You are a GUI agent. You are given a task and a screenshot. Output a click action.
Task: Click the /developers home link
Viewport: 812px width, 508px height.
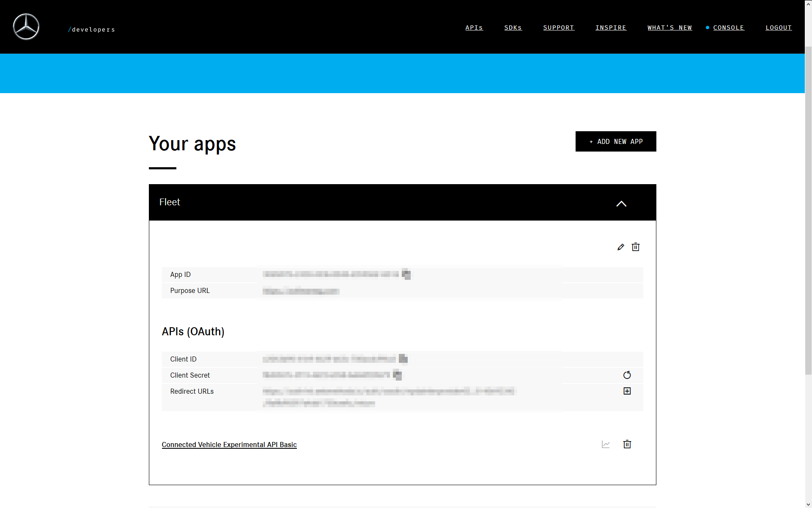(91, 30)
